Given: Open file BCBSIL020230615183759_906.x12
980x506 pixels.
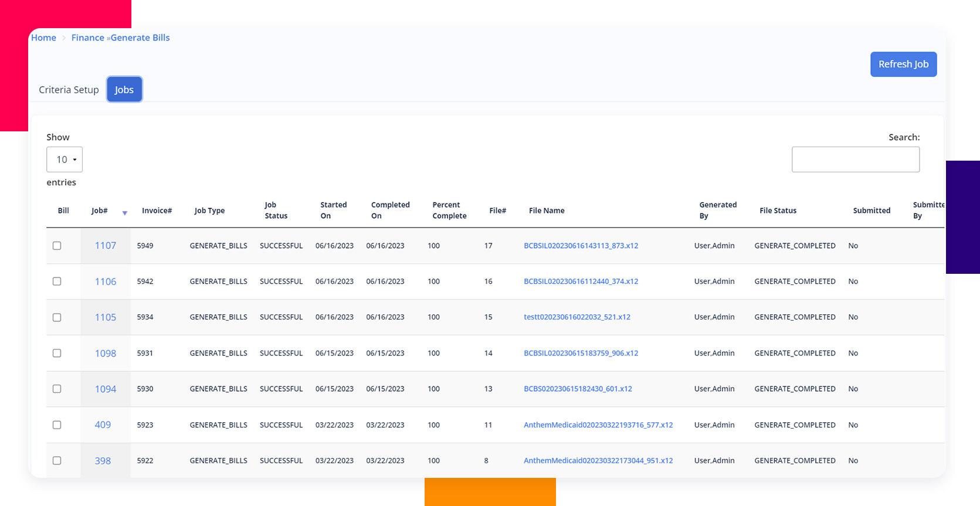Looking at the screenshot, I should click(x=581, y=353).
